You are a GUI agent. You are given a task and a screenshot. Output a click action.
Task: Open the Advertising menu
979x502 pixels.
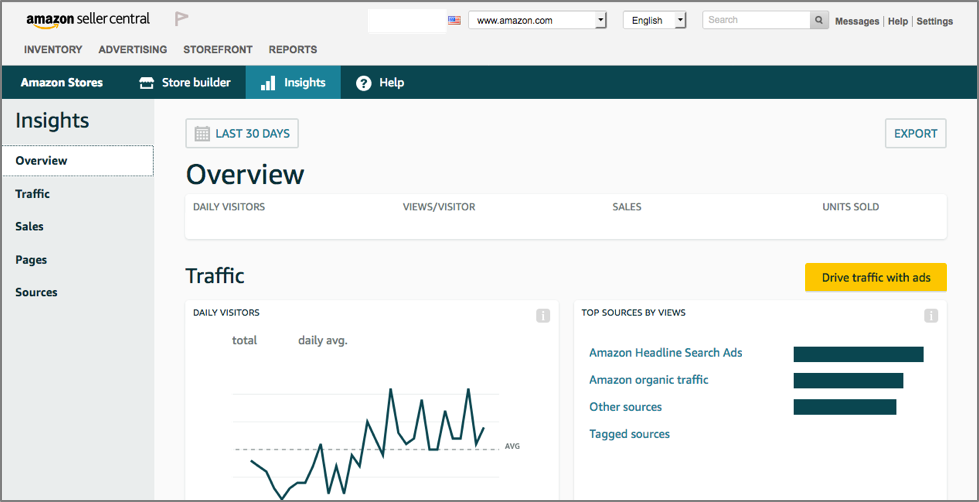click(x=133, y=50)
